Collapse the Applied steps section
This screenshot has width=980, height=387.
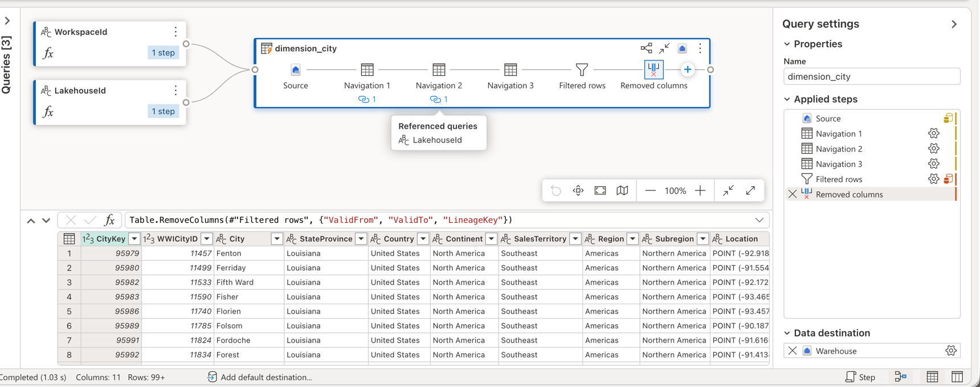click(787, 99)
